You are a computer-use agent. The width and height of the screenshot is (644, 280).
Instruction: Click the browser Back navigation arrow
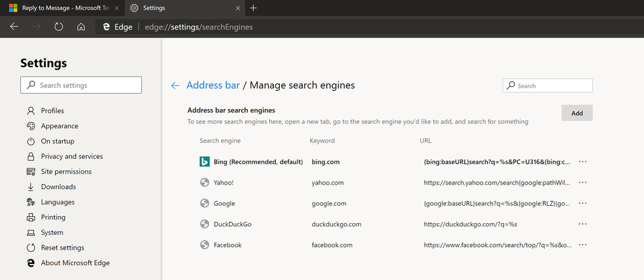14,27
